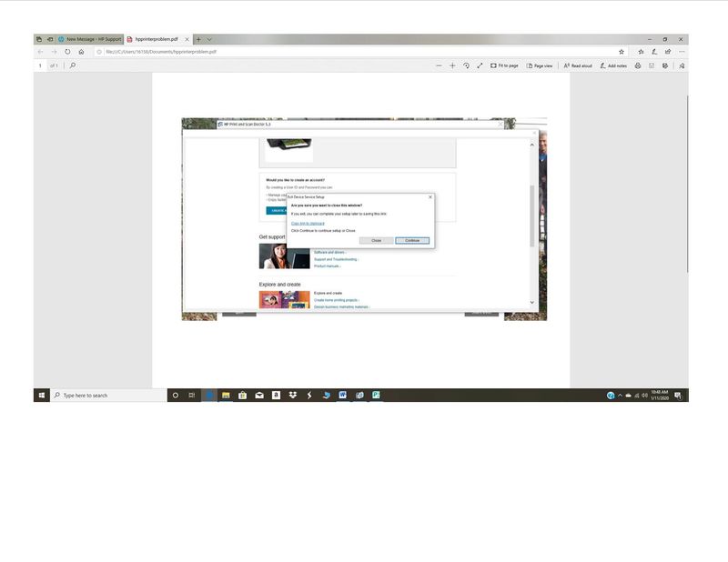Click the address bar with file path
Viewport: 728px width, 562px height.
359,52
